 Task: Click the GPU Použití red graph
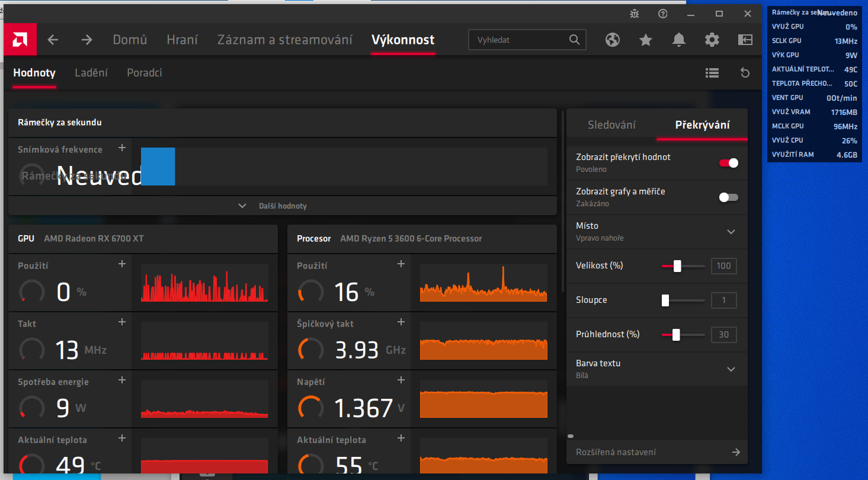point(204,283)
